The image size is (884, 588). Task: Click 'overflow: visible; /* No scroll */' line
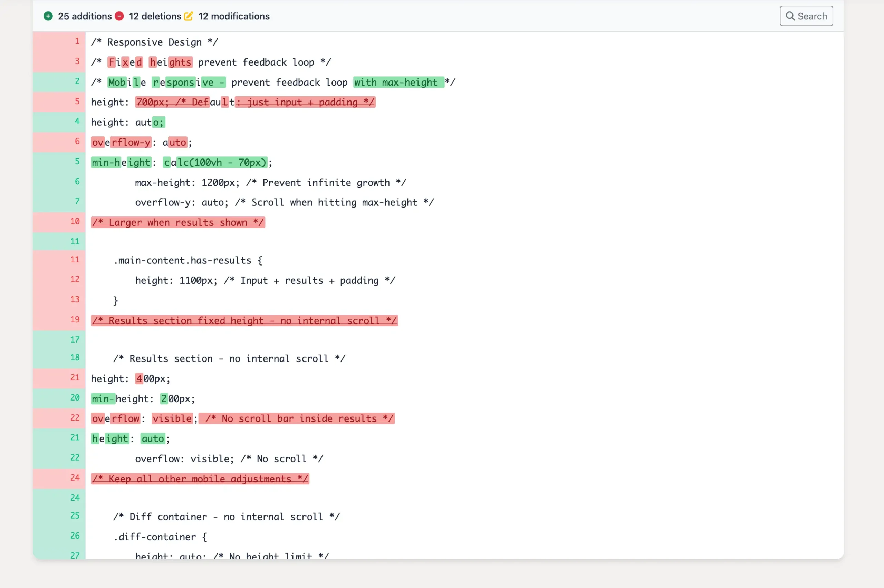tap(229, 459)
